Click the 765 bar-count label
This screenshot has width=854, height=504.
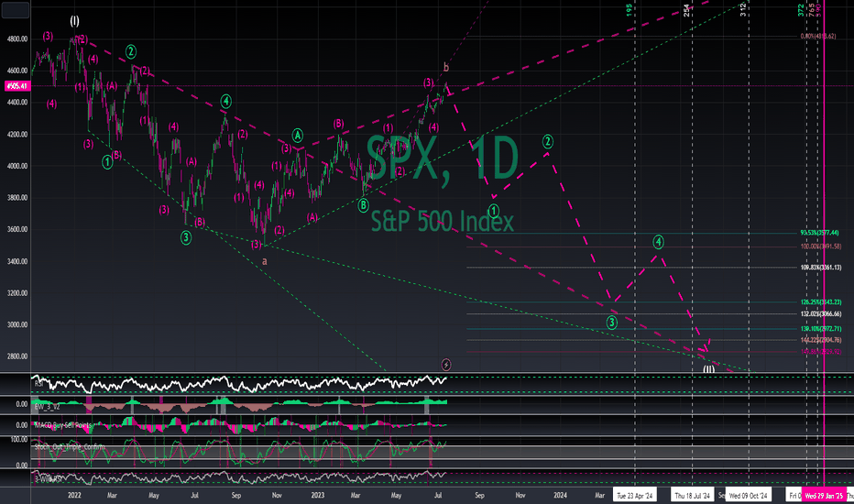click(812, 10)
